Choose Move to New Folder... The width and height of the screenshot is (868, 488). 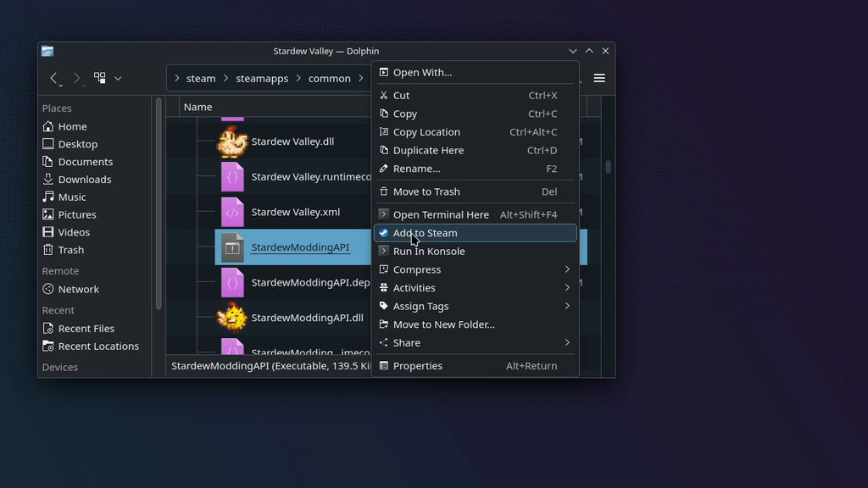pos(475,324)
